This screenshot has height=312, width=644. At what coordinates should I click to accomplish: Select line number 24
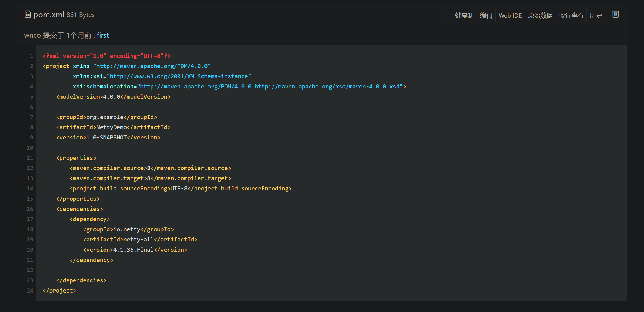tap(30, 291)
